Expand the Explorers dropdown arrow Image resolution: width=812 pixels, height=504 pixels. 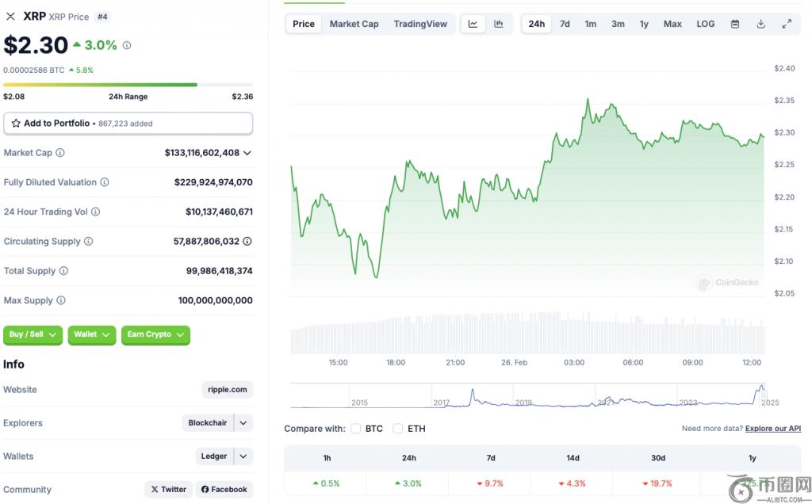243,423
